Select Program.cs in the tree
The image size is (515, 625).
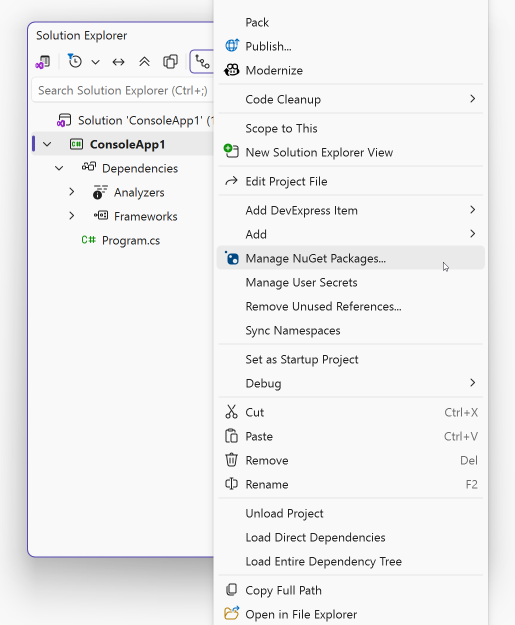click(x=131, y=240)
